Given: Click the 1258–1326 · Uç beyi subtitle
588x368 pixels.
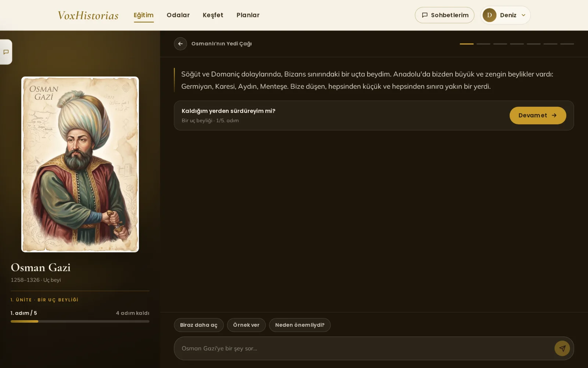Looking at the screenshot, I should [x=36, y=280].
